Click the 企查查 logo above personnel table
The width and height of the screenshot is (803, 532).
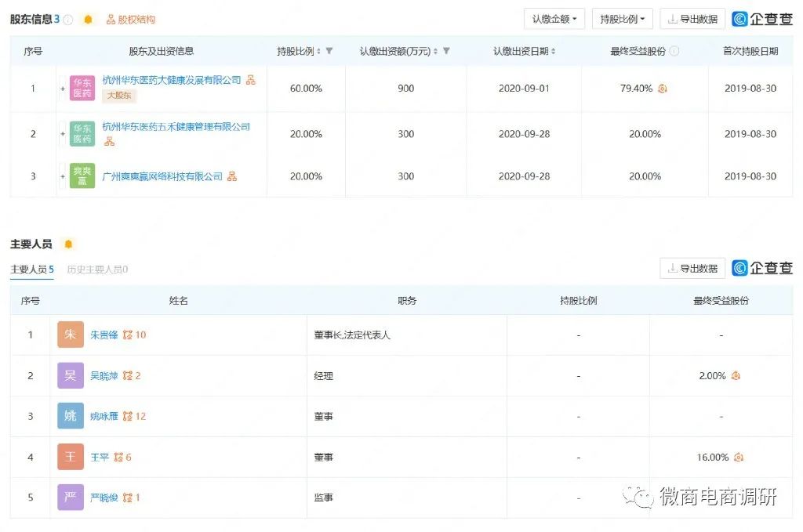[x=762, y=268]
